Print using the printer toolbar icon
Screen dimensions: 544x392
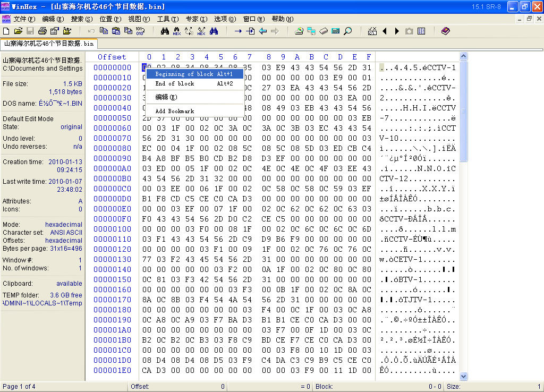42,31
